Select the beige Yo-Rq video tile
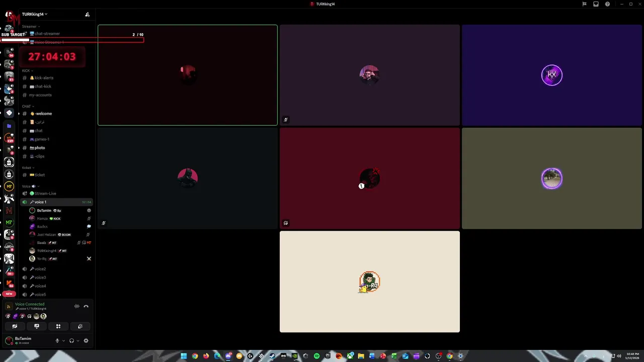Screen dimensions: 644x362 [370, 282]
